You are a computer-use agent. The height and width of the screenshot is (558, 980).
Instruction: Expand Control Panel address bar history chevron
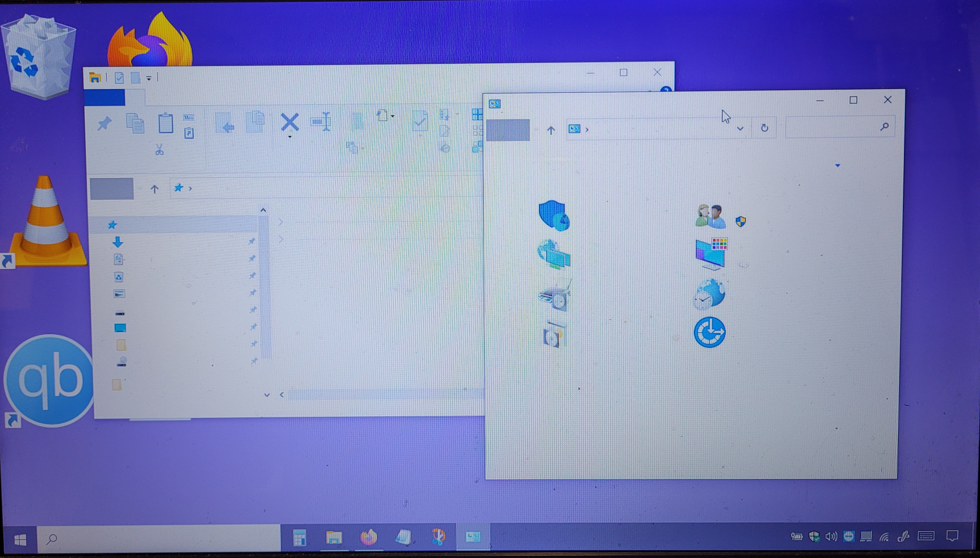(x=740, y=129)
